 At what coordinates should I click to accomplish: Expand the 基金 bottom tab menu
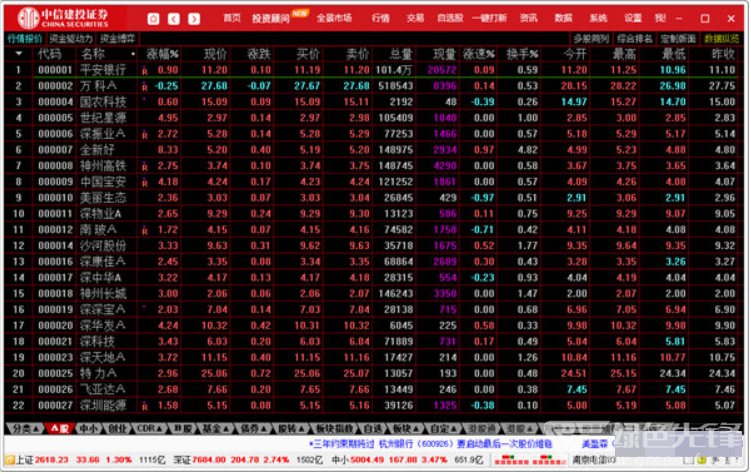212,428
